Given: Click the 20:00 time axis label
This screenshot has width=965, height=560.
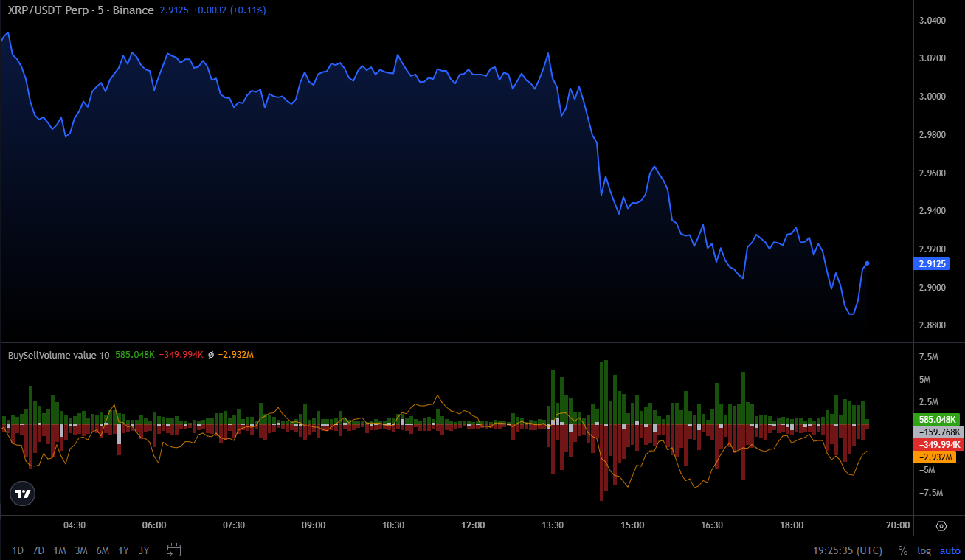Looking at the screenshot, I should (x=898, y=525).
